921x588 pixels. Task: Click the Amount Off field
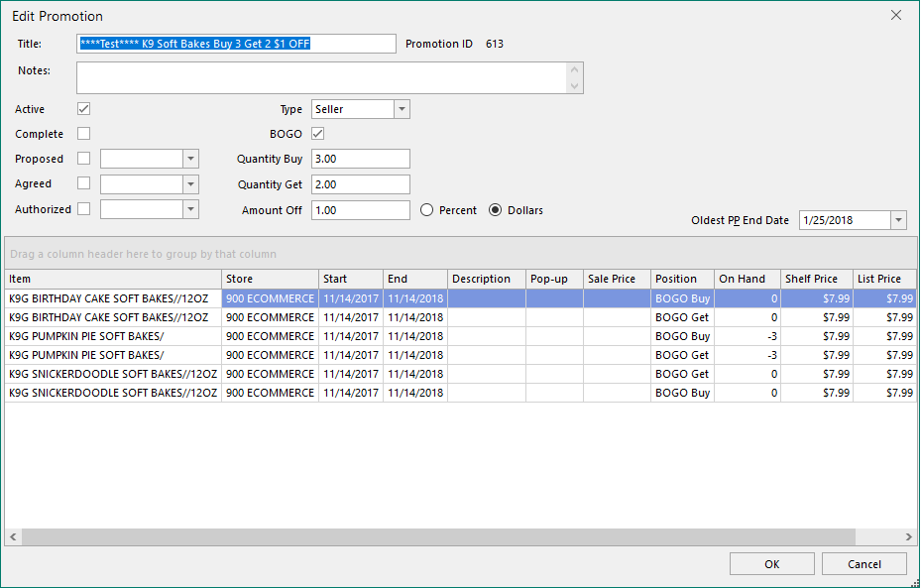[x=361, y=210]
